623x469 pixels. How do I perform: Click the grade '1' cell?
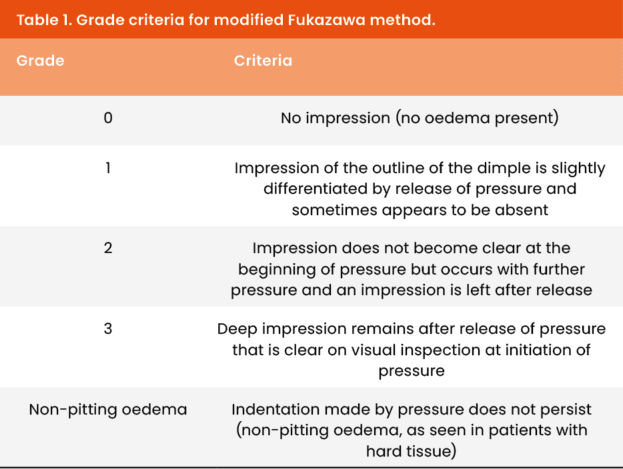pyautogui.click(x=108, y=168)
